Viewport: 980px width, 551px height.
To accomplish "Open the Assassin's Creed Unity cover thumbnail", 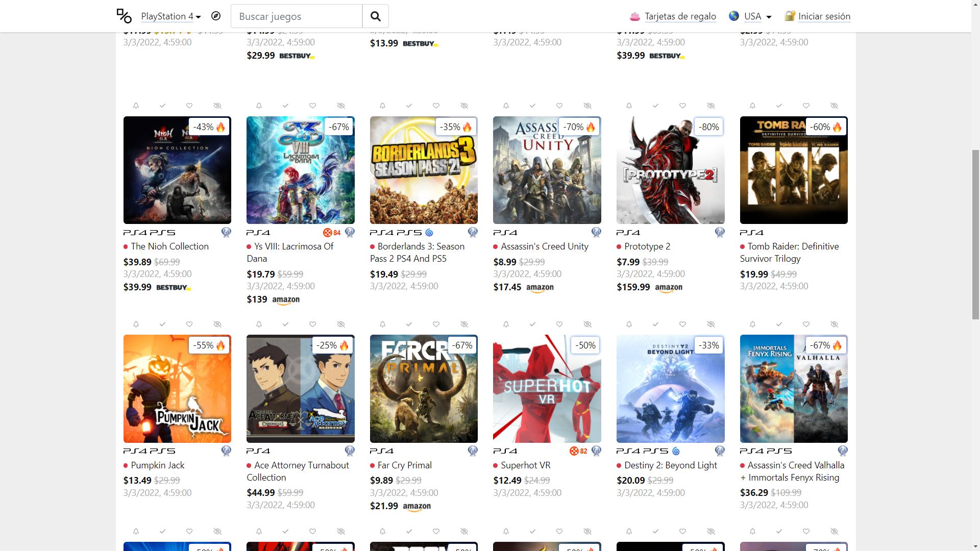I will (x=547, y=170).
